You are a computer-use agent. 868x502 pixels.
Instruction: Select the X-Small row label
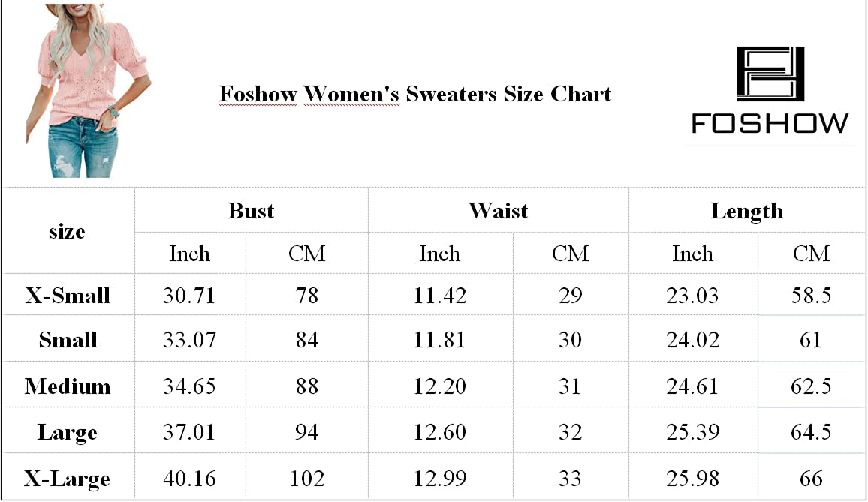(68, 296)
